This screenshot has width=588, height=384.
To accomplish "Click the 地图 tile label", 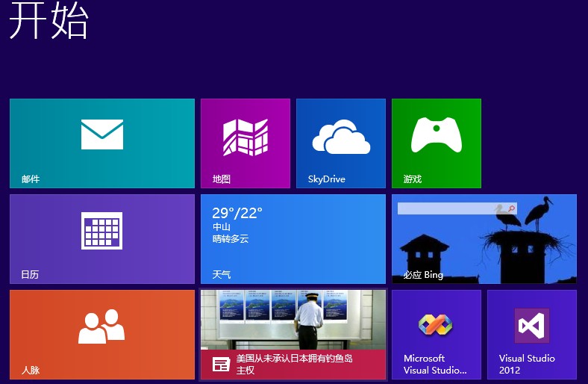I will (x=222, y=179).
